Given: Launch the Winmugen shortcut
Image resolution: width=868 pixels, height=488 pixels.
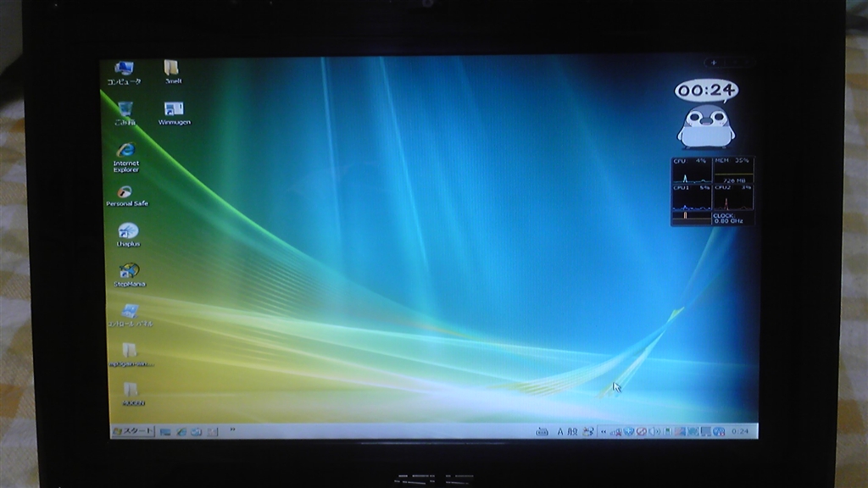Looking at the screenshot, I should 174,114.
